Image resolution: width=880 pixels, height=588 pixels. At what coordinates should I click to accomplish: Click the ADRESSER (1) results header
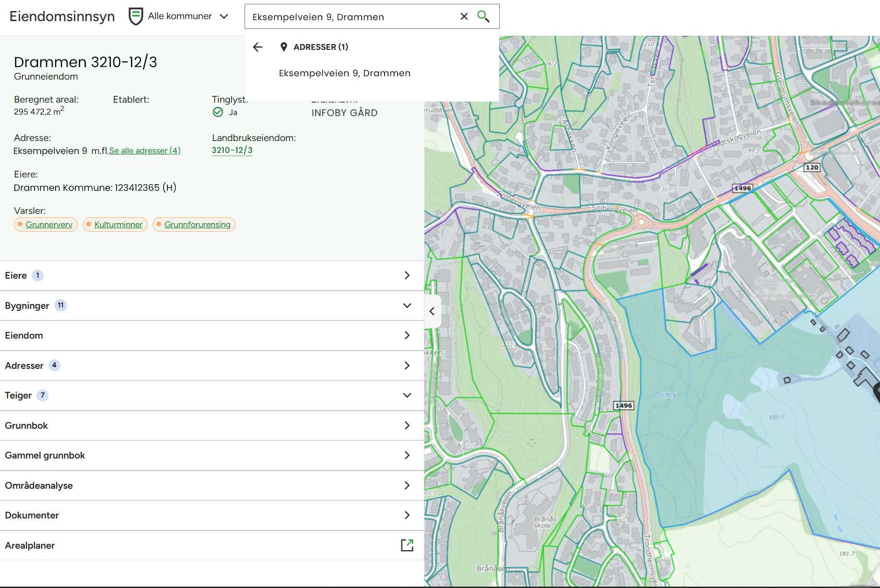pos(320,47)
